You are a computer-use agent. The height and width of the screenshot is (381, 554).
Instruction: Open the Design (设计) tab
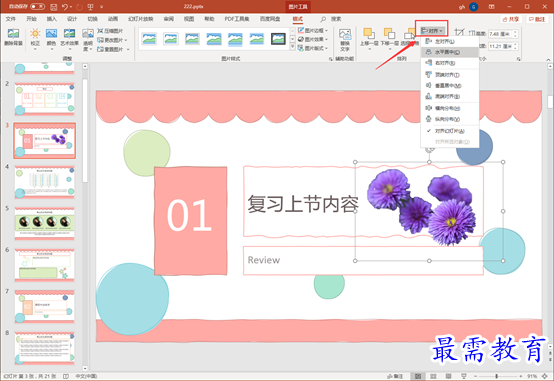coord(72,19)
